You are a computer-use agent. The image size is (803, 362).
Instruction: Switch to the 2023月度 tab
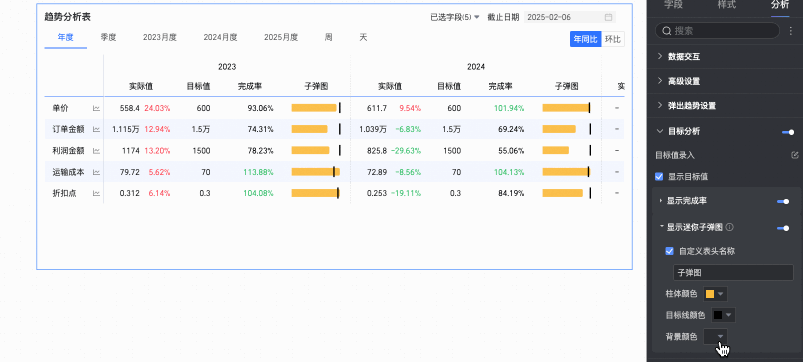pyautogui.click(x=160, y=37)
